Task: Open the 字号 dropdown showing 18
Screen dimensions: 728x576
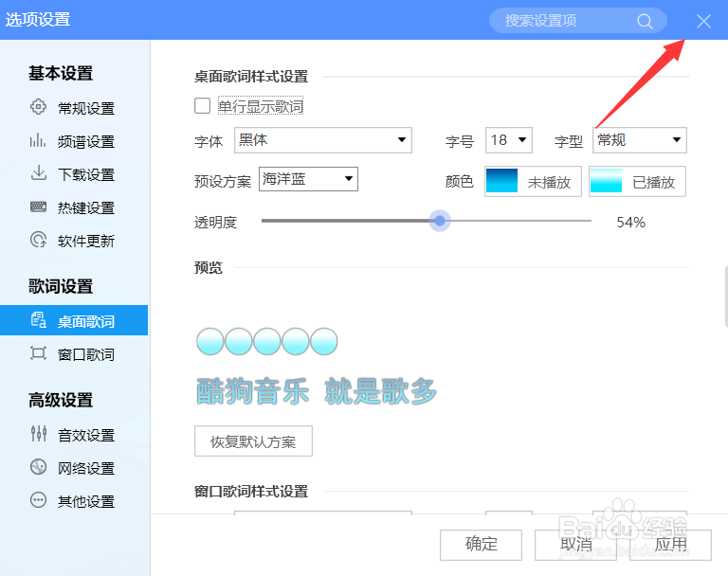Action: pos(509,140)
